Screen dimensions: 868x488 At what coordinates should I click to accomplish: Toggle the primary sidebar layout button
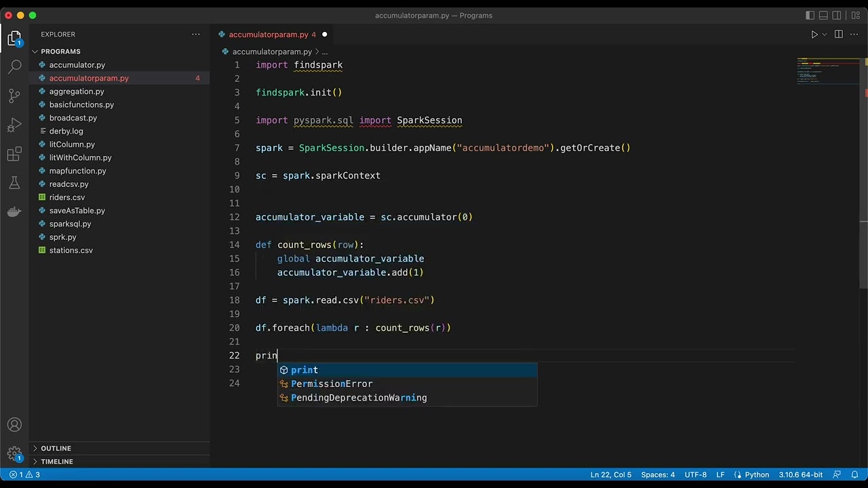810,16
